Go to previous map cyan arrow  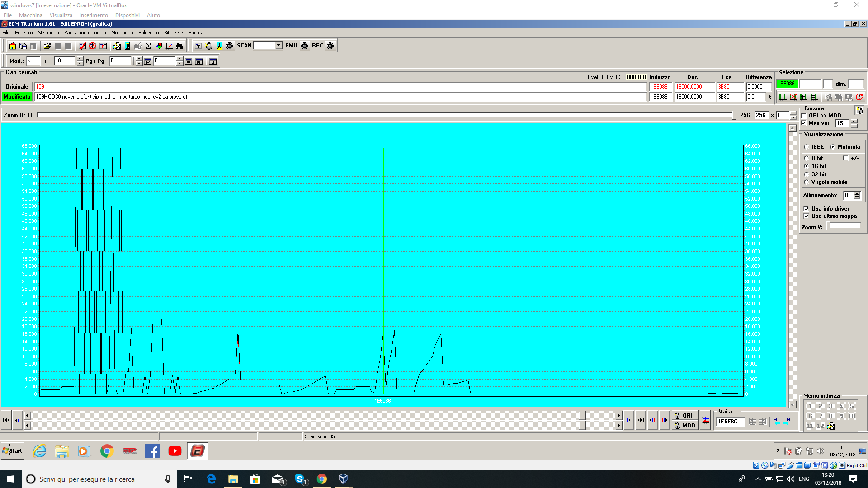776,421
